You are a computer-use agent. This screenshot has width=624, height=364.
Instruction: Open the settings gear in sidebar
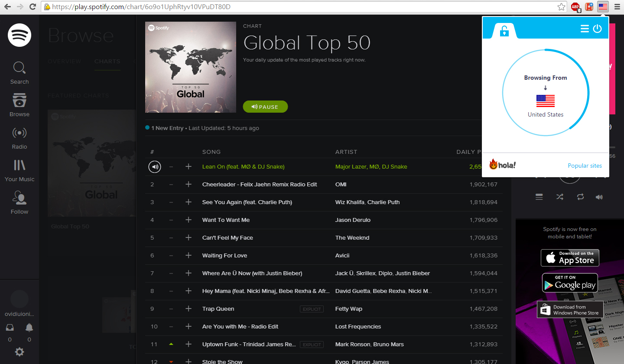19,352
